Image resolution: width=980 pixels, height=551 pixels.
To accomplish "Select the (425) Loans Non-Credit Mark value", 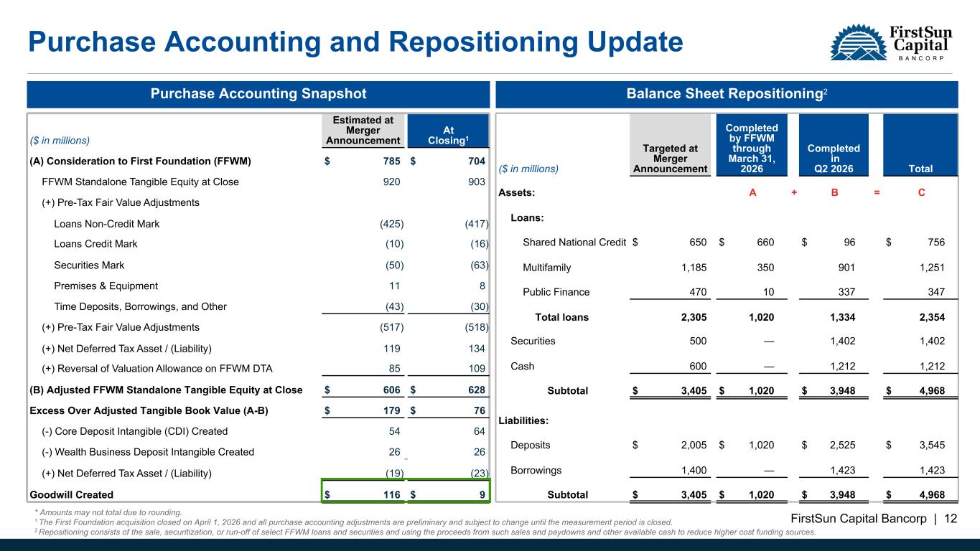I will [x=391, y=223].
